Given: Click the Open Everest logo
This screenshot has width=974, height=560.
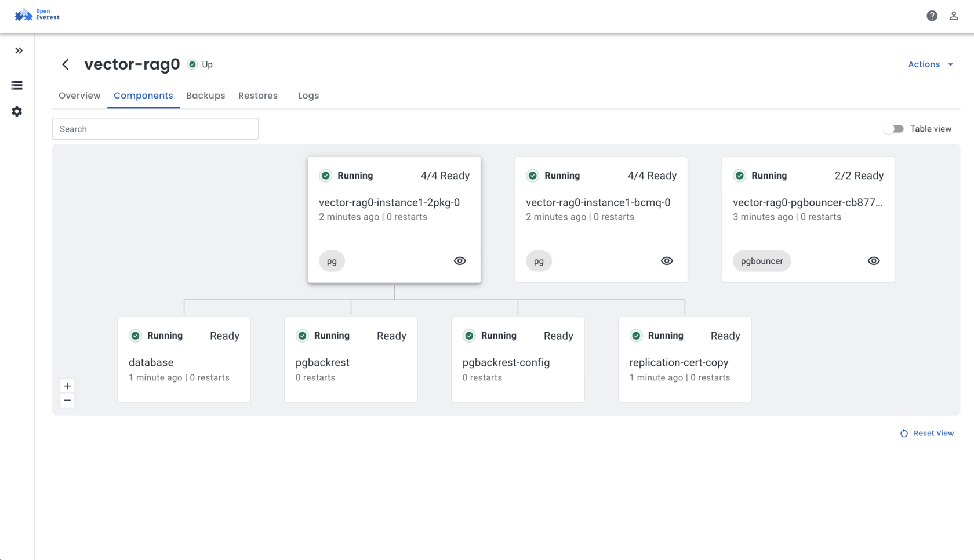Looking at the screenshot, I should [x=37, y=14].
